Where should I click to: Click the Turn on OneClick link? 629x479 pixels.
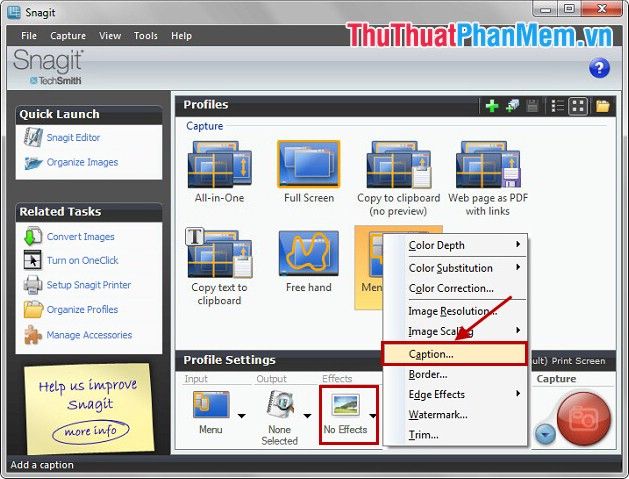[x=82, y=260]
